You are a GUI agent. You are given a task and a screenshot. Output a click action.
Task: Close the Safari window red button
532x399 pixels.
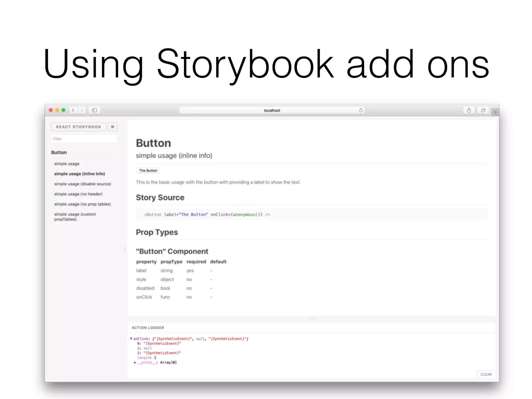click(x=51, y=110)
